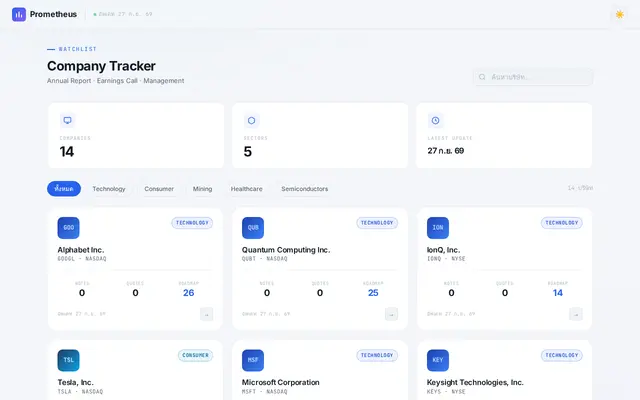Click the latest update date on the stat card

tap(446, 151)
